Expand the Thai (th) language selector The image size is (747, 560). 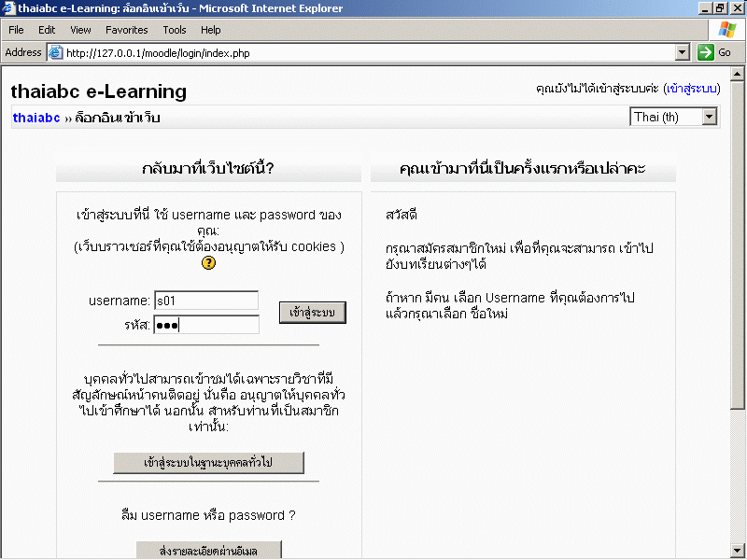pyautogui.click(x=709, y=117)
